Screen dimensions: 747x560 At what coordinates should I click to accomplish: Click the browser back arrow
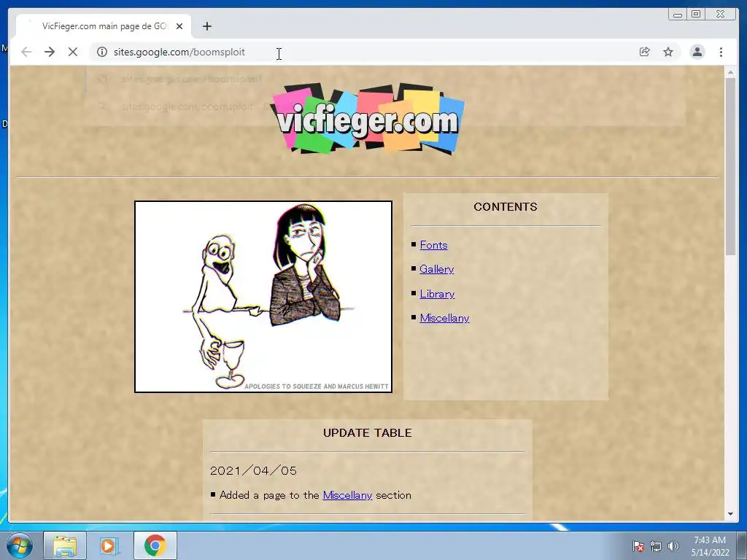click(x=26, y=52)
